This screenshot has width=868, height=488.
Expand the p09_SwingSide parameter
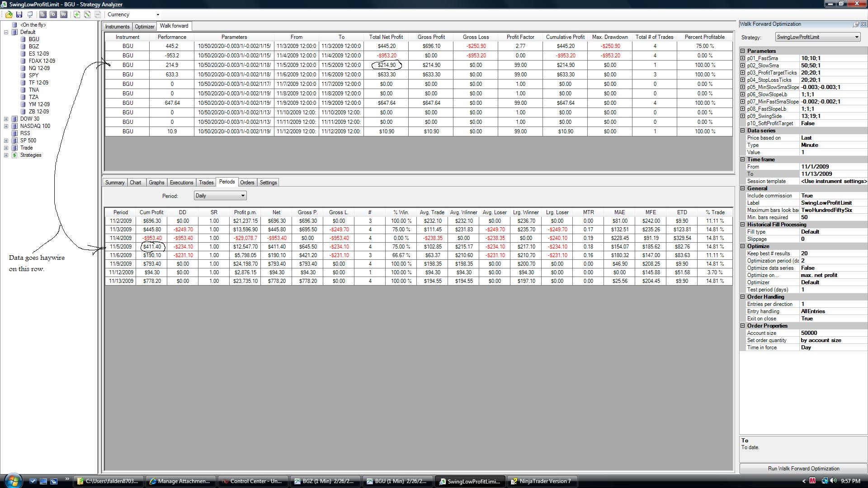pos(743,116)
